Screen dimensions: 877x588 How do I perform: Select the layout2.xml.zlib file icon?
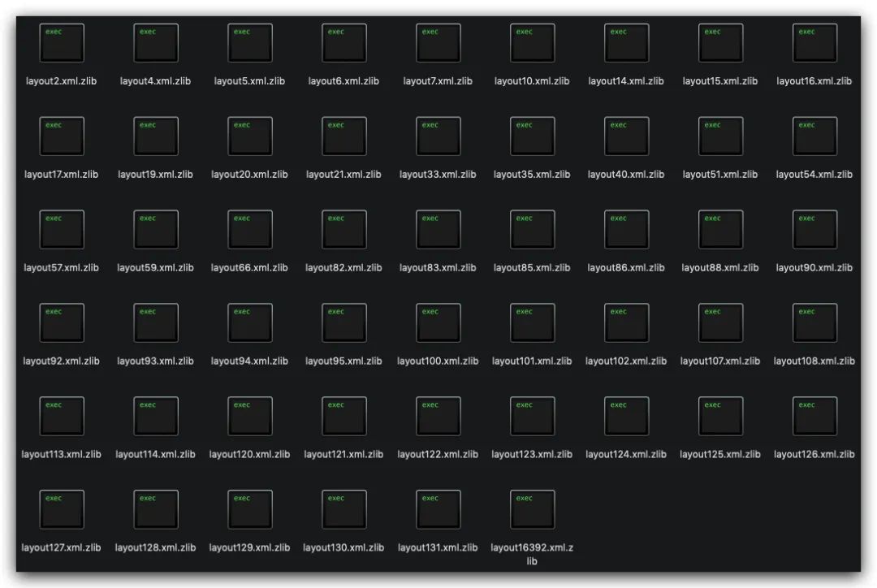pos(62,43)
